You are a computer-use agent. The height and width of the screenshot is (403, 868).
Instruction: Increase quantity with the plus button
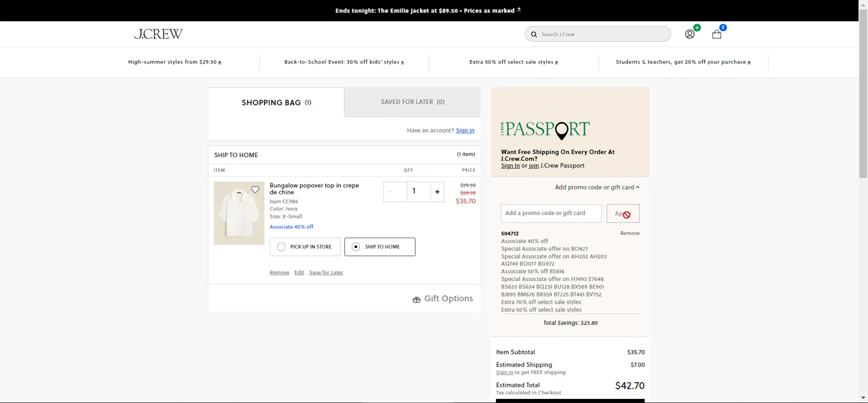(437, 191)
